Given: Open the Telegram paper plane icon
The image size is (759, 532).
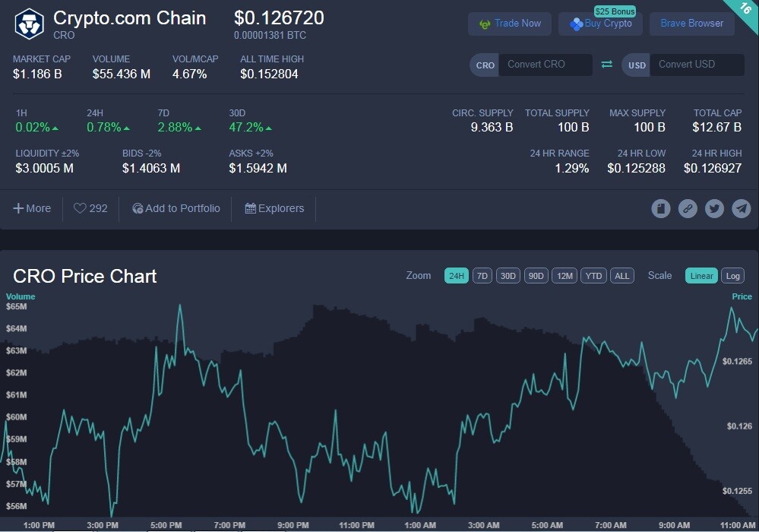Looking at the screenshot, I should tap(741, 209).
